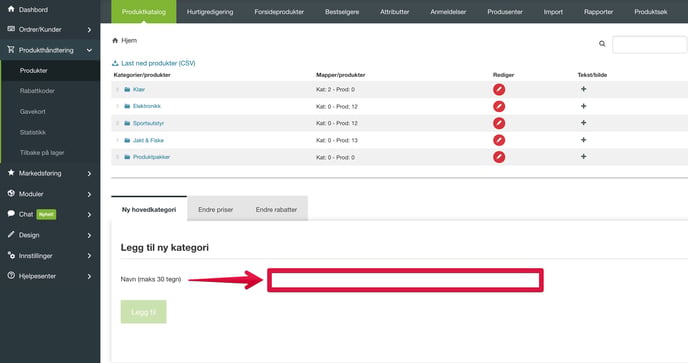Click the Moduler icon in sidebar
Viewport: 688px width, 363px height.
(x=11, y=193)
